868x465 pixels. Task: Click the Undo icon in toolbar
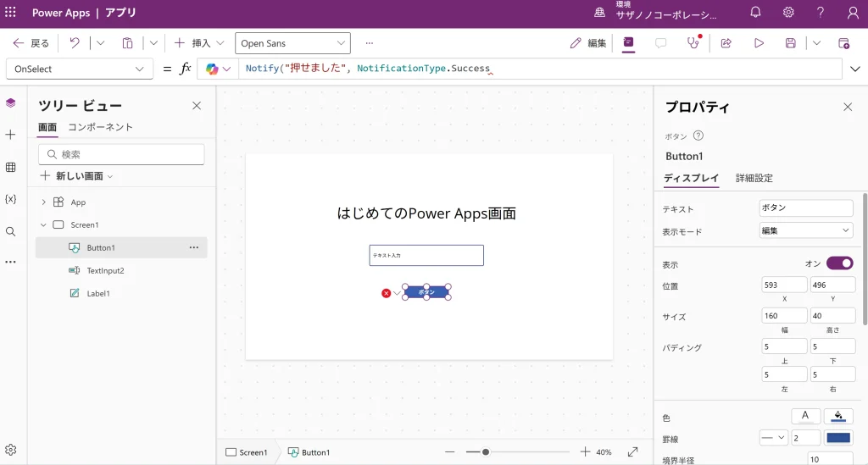click(x=75, y=43)
